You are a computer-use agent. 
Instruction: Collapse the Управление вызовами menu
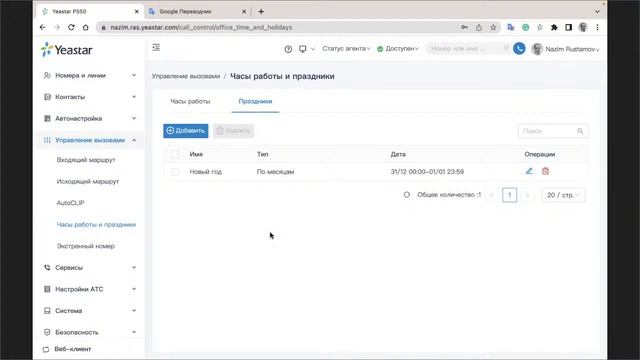(90, 140)
